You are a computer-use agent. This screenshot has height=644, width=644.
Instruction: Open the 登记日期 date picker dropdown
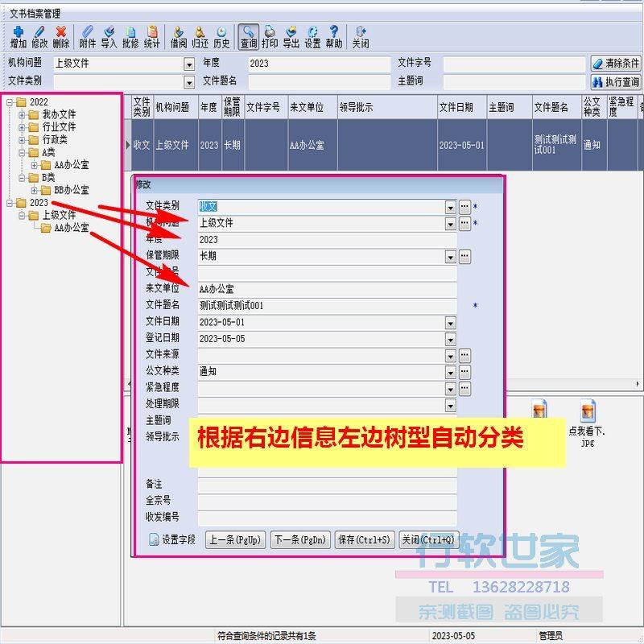coord(451,340)
